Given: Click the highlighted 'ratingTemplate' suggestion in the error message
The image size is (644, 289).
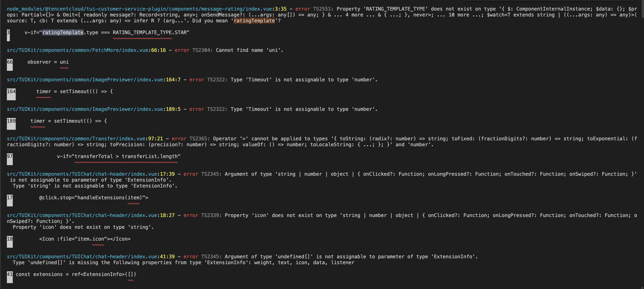Looking at the screenshot, I should click(254, 21).
